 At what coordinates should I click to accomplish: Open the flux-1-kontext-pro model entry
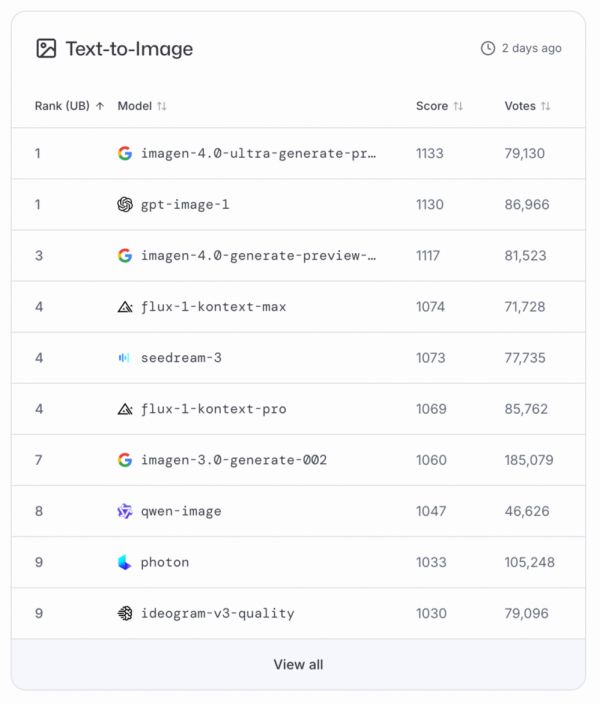click(213, 409)
